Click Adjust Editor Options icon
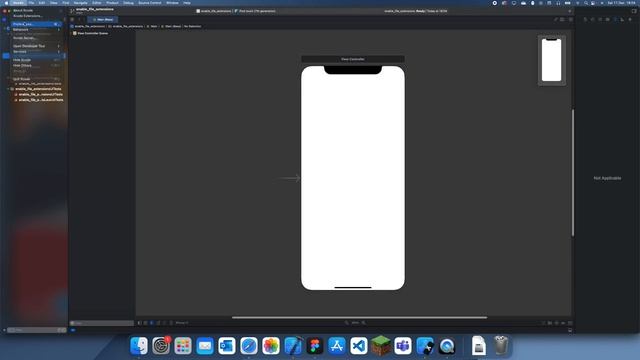640x360 pixels. pyautogui.click(x=562, y=19)
